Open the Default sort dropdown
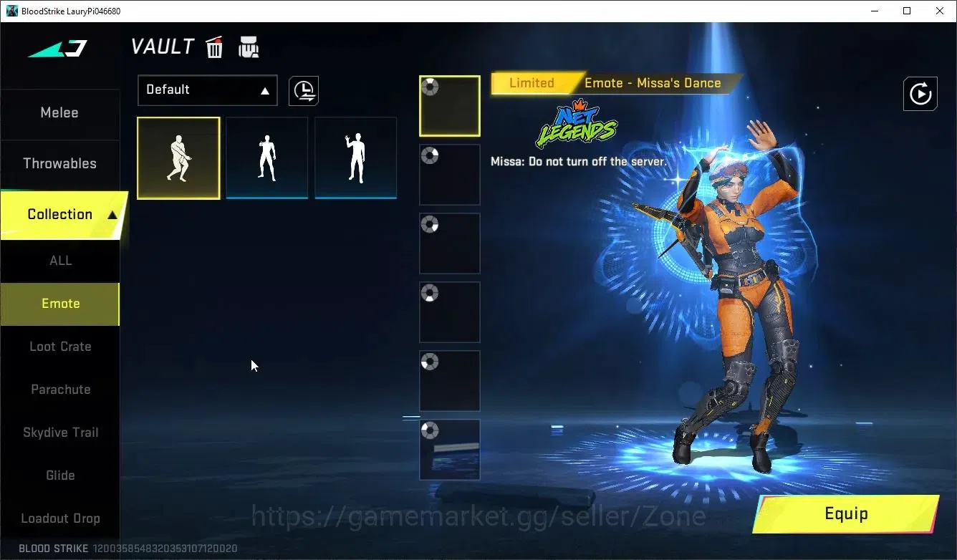Screen dimensions: 957x560 coord(208,90)
